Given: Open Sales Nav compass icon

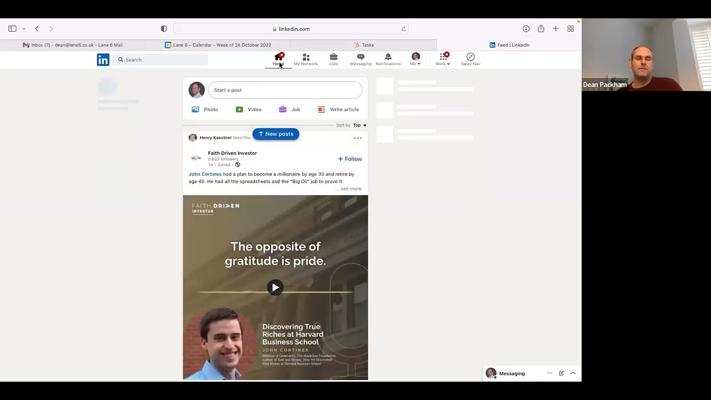Looking at the screenshot, I should tap(470, 59).
